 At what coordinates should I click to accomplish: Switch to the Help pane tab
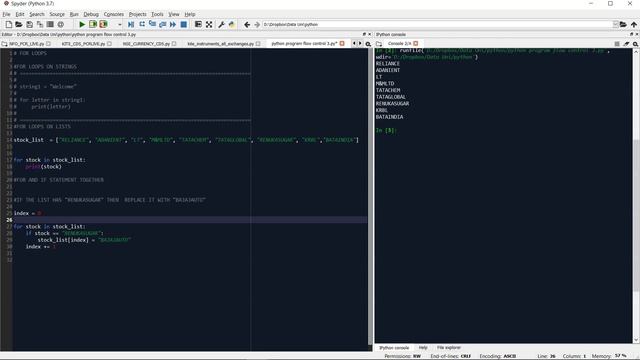423,348
